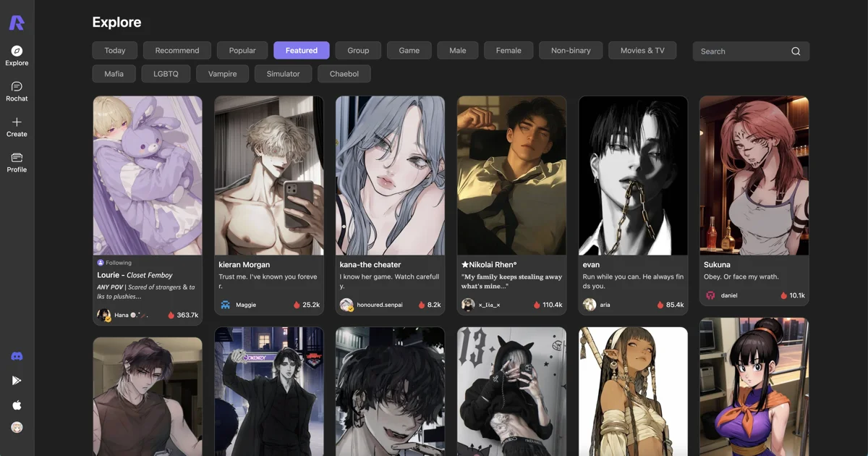
Task: Open user avatar at sidebar bottom
Action: tap(17, 428)
